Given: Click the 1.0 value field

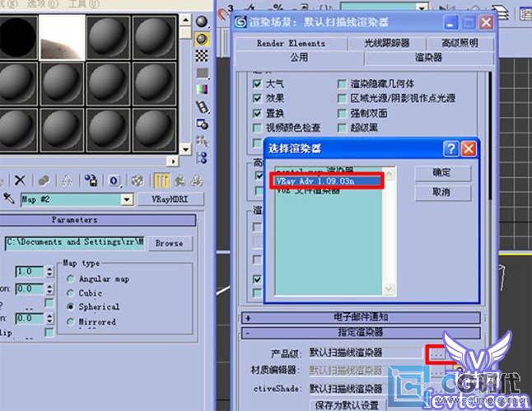Looking at the screenshot, I should pos(29,272).
